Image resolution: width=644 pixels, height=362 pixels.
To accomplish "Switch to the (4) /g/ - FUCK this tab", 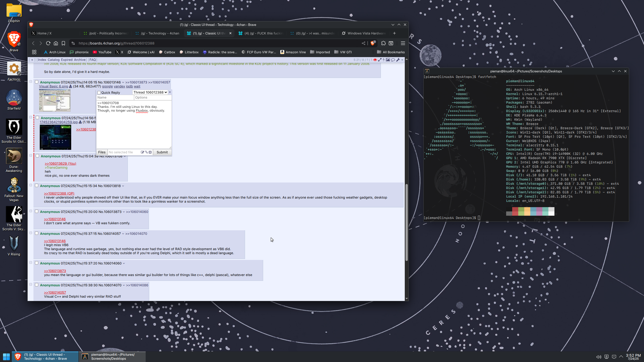I will pos(261,33).
